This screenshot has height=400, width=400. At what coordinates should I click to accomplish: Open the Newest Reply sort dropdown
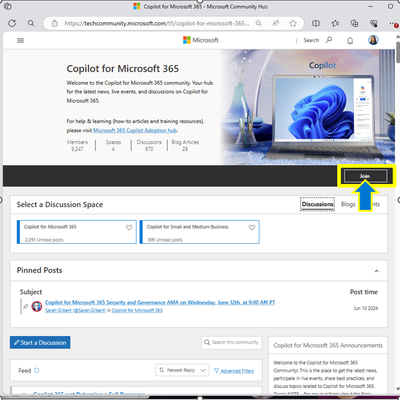tap(182, 370)
